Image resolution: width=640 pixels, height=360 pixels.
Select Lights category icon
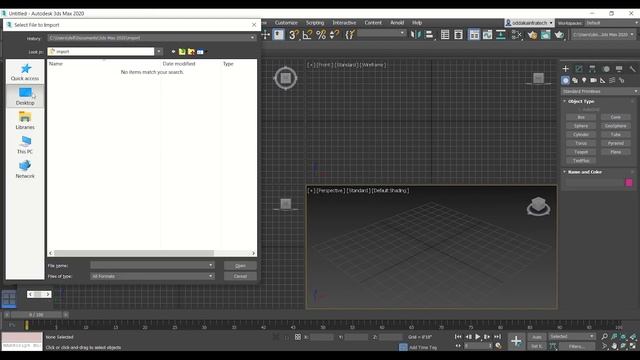tap(584, 80)
